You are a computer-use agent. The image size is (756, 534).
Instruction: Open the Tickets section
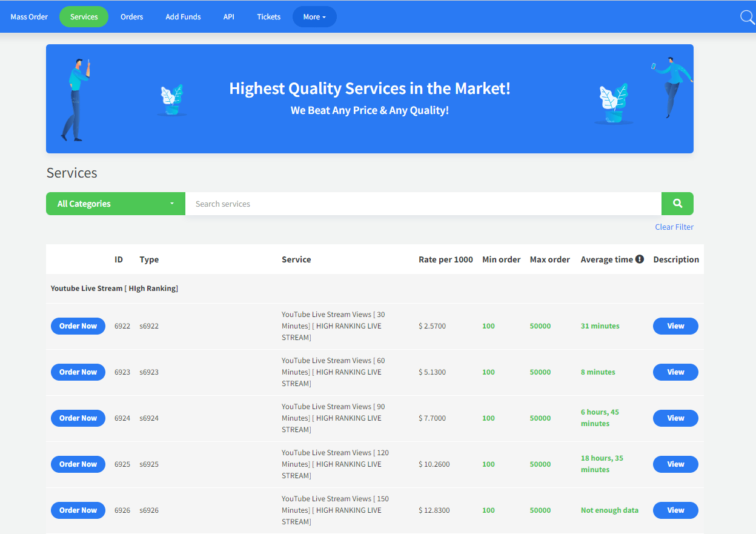coord(268,17)
